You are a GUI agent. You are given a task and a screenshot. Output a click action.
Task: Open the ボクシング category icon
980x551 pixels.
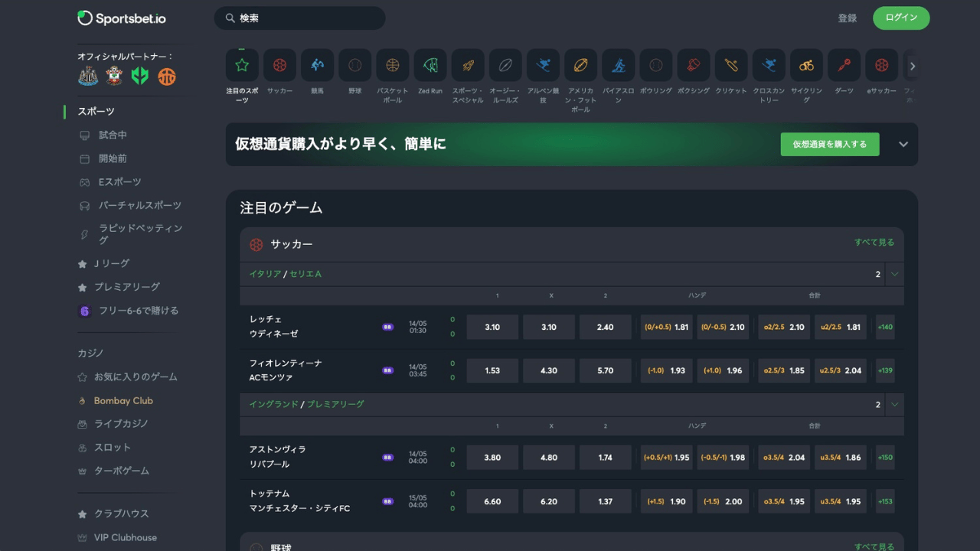(x=694, y=65)
